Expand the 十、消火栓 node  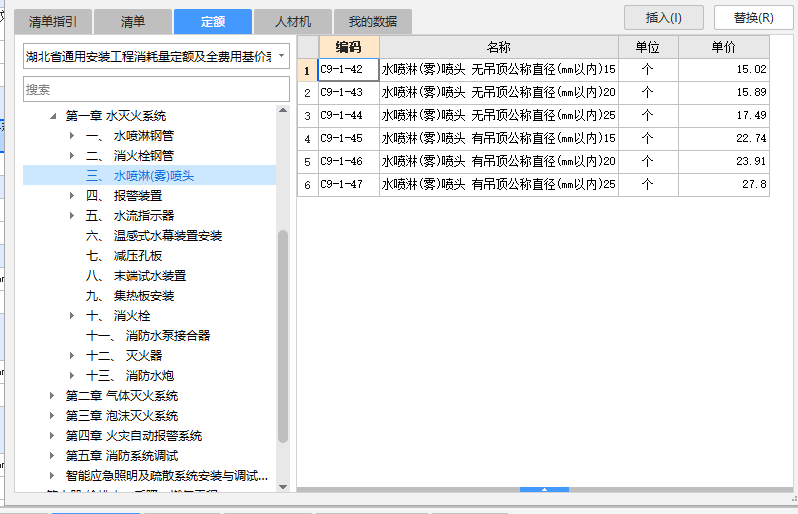click(72, 316)
